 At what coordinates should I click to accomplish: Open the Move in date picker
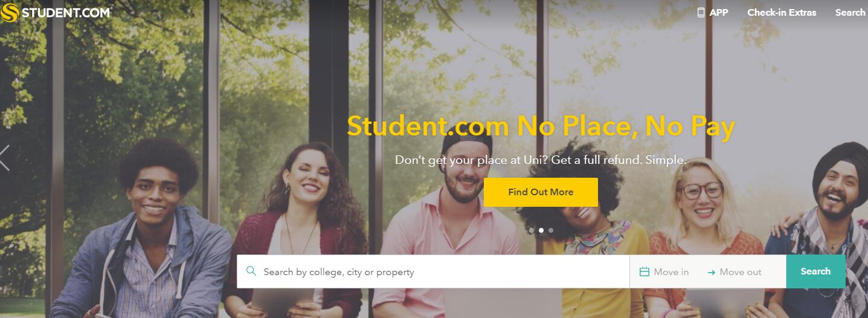click(664, 272)
